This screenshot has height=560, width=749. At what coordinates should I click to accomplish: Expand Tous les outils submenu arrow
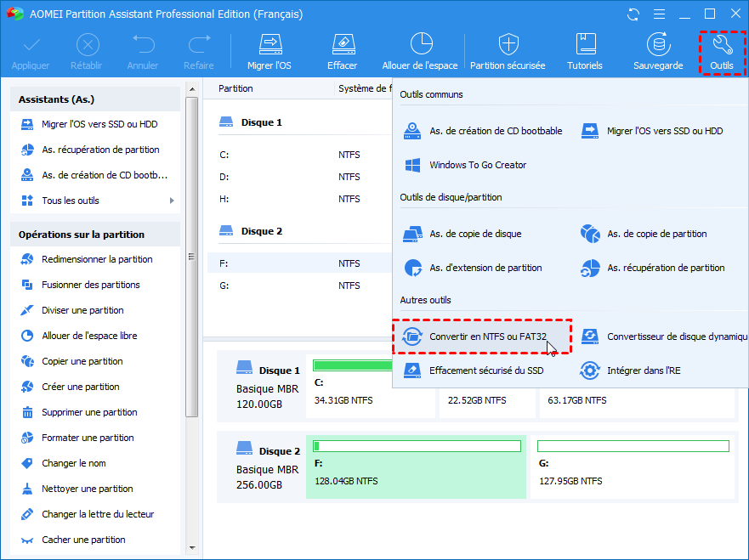172,201
